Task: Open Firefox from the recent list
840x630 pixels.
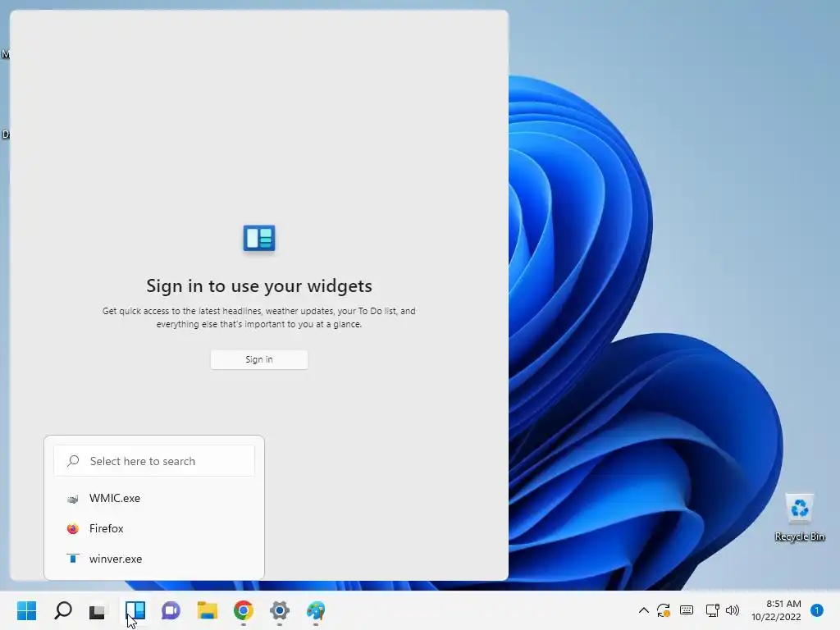Action: coord(154,529)
